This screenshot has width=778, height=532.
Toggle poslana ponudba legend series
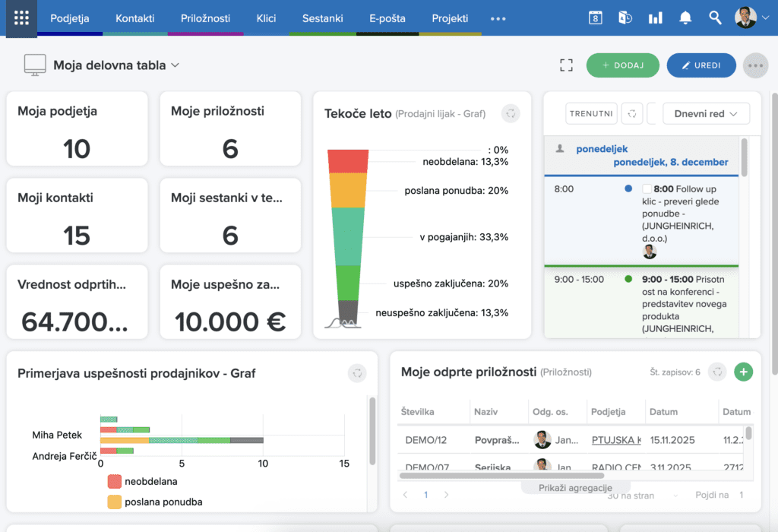click(115, 502)
